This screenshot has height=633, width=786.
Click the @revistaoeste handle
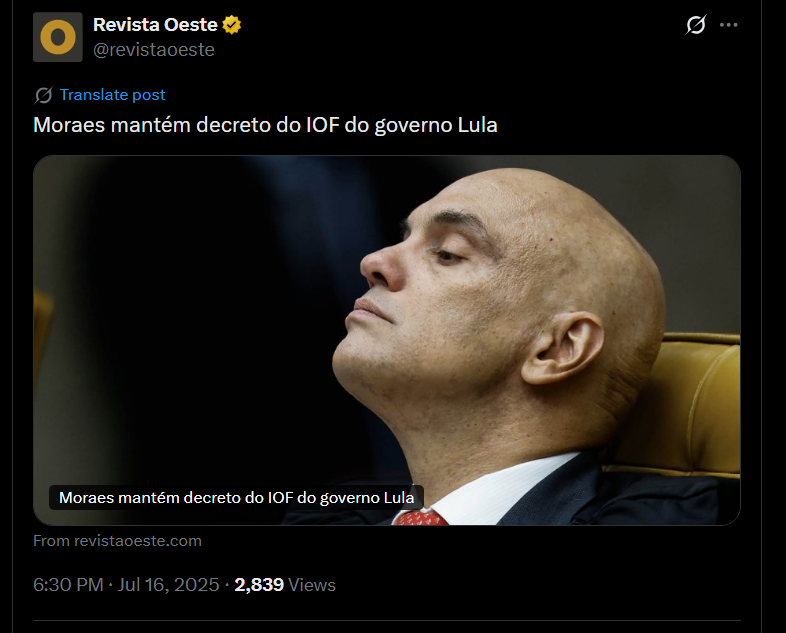point(154,50)
